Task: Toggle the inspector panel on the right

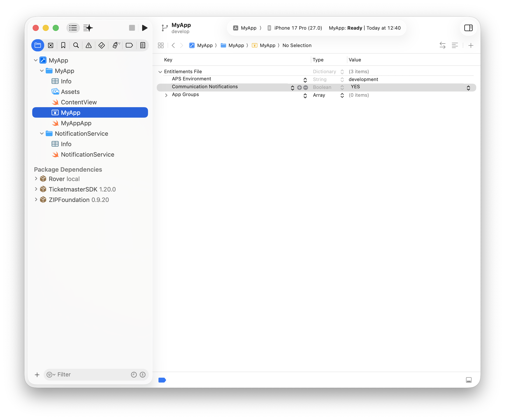Action: click(468, 28)
